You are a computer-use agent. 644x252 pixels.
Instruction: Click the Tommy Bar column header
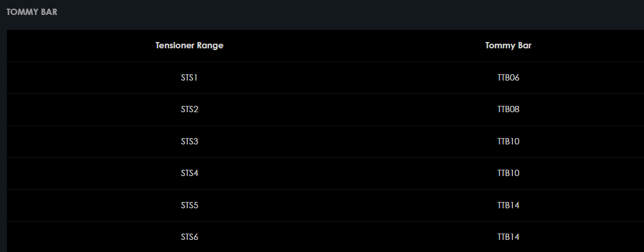pos(508,46)
